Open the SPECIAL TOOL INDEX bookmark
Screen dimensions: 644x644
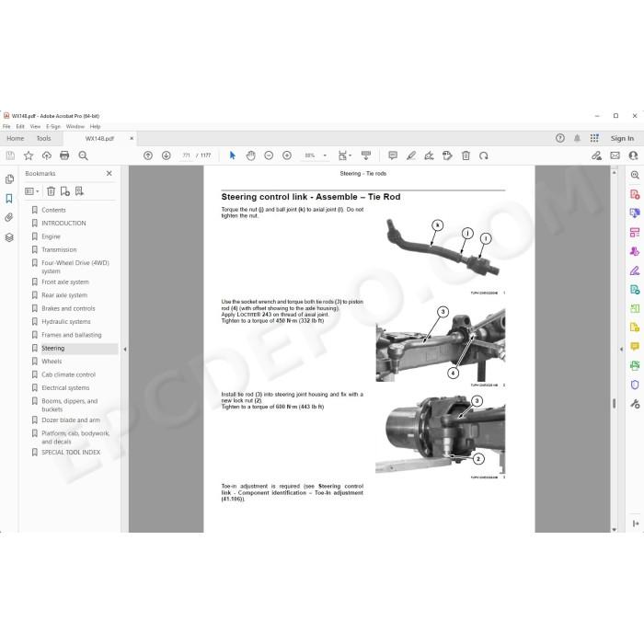coord(71,453)
